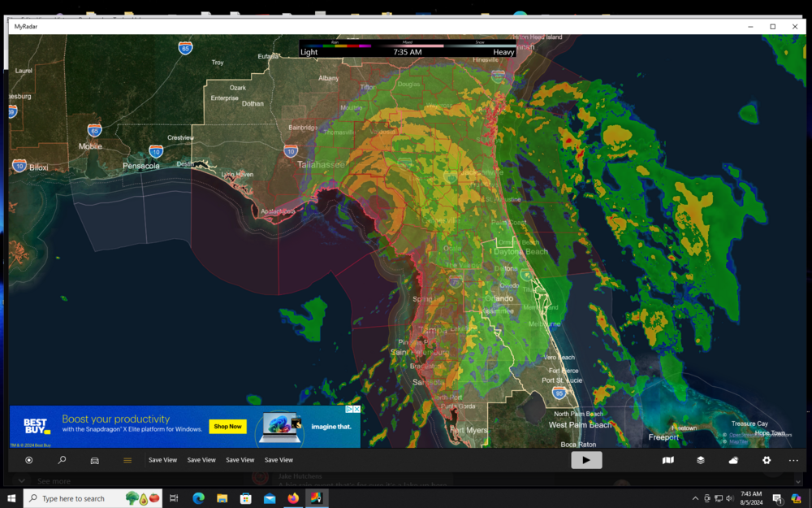Click the I-10 shield above Pensacola
Image resolution: width=812 pixels, height=508 pixels.
(x=156, y=151)
